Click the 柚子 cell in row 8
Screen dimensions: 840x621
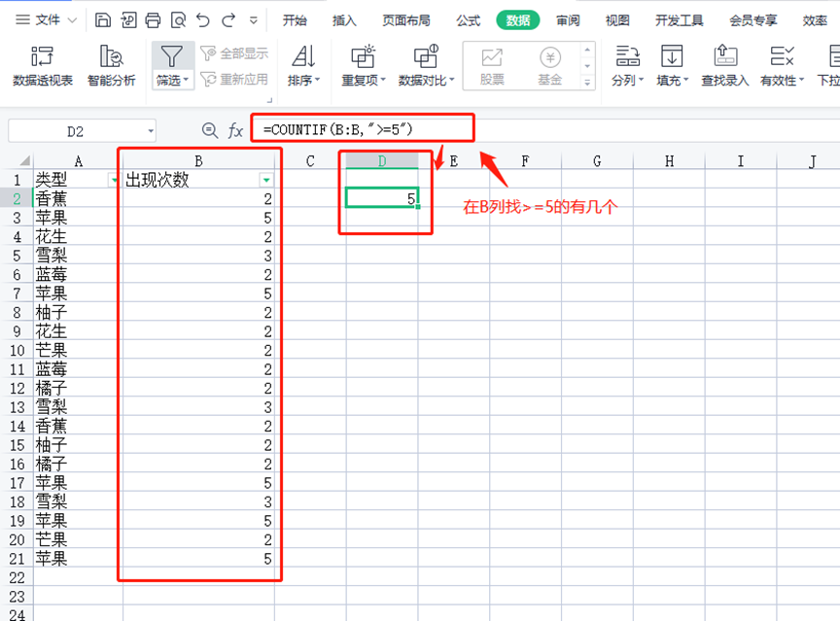click(78, 312)
